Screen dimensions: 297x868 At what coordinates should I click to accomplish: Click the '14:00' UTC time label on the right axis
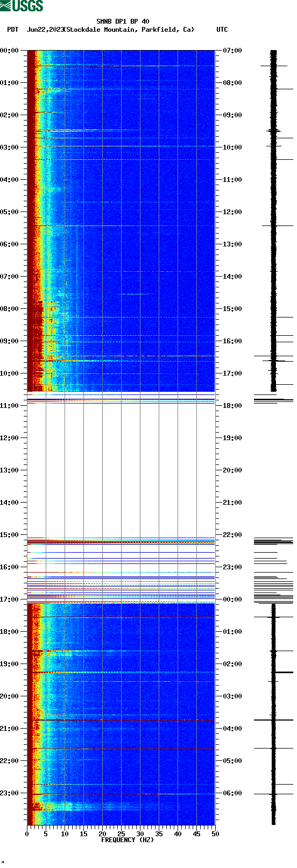click(x=232, y=277)
